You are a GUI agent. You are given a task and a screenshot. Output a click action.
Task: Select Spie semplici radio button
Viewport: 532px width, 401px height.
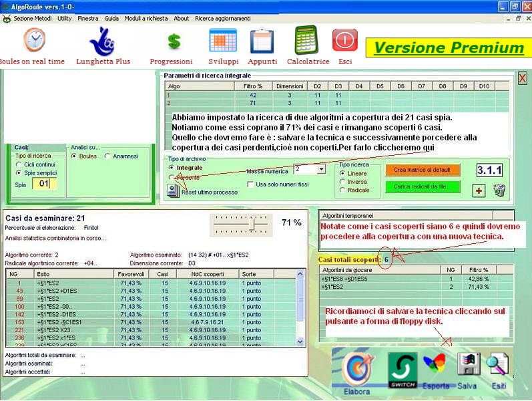tap(19, 173)
